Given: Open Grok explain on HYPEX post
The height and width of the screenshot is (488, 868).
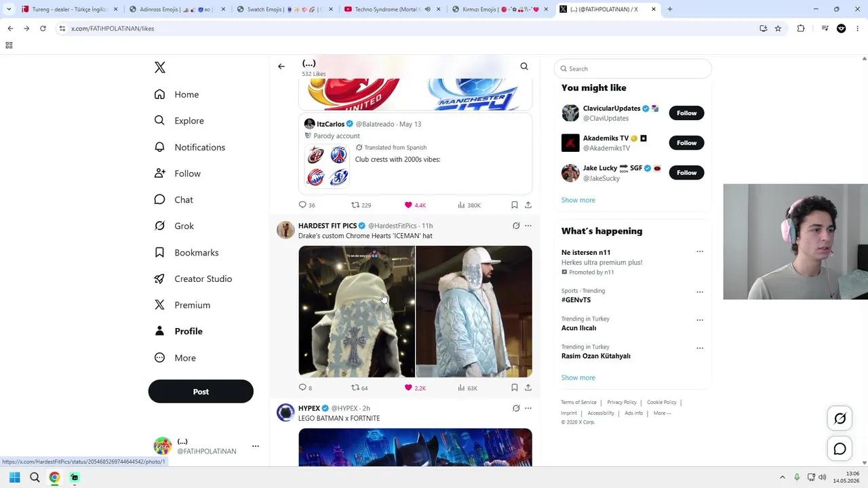Looking at the screenshot, I should point(516,408).
